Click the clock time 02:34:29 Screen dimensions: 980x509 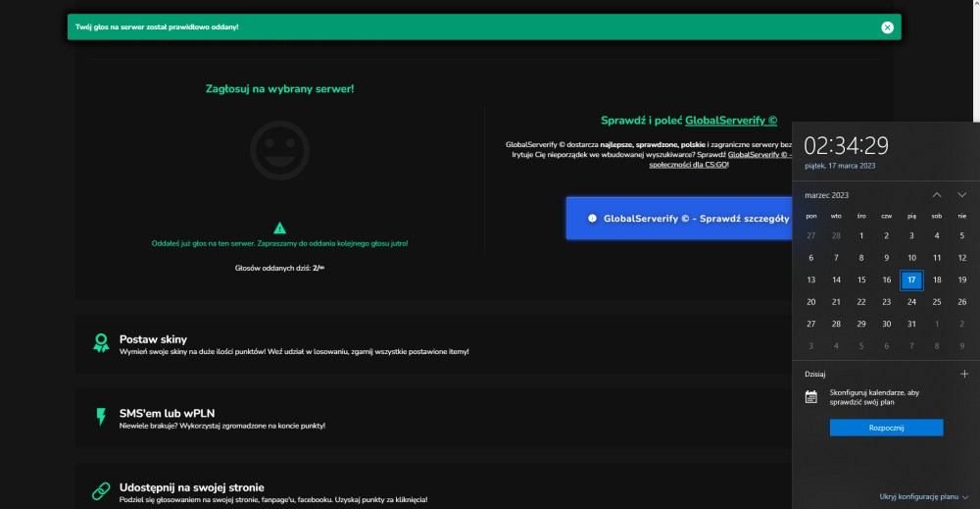[846, 146]
